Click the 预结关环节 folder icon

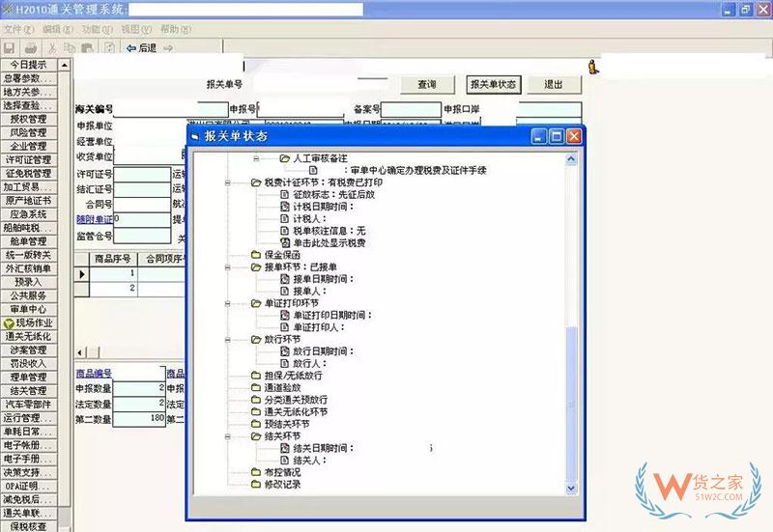point(255,424)
